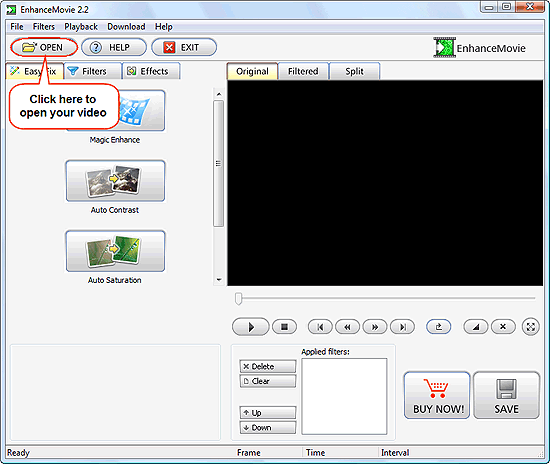Switch to the Filters tab with the funnel icon
Image resolution: width=550 pixels, height=464 pixels.
tap(93, 71)
